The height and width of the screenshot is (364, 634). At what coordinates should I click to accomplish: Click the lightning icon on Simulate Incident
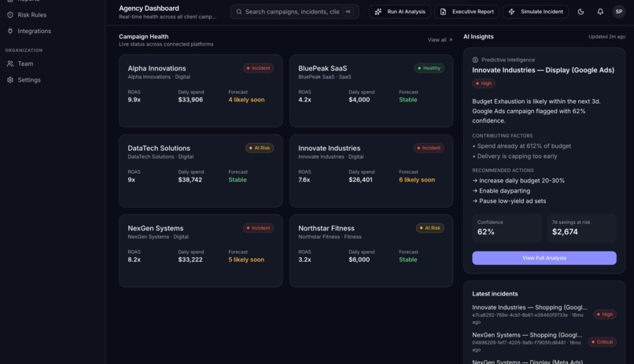pyautogui.click(x=511, y=12)
